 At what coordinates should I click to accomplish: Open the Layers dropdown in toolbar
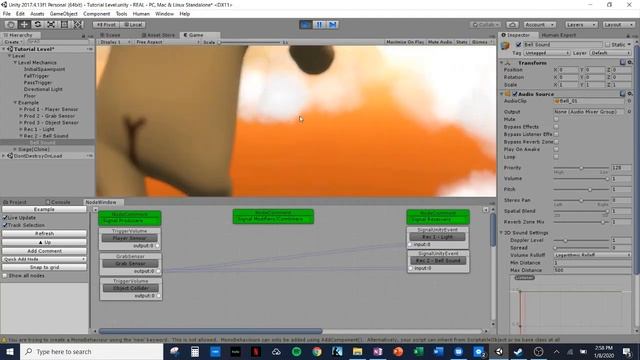[x=581, y=25]
